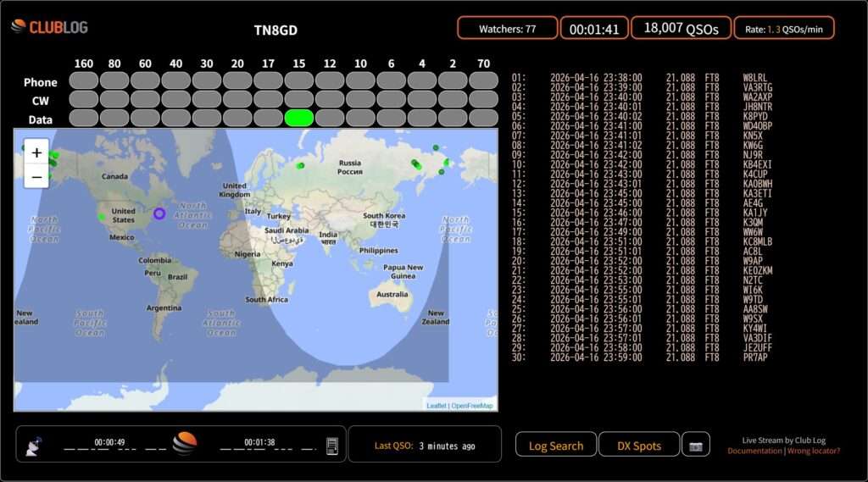
Task: Open Log Search
Action: click(x=555, y=446)
